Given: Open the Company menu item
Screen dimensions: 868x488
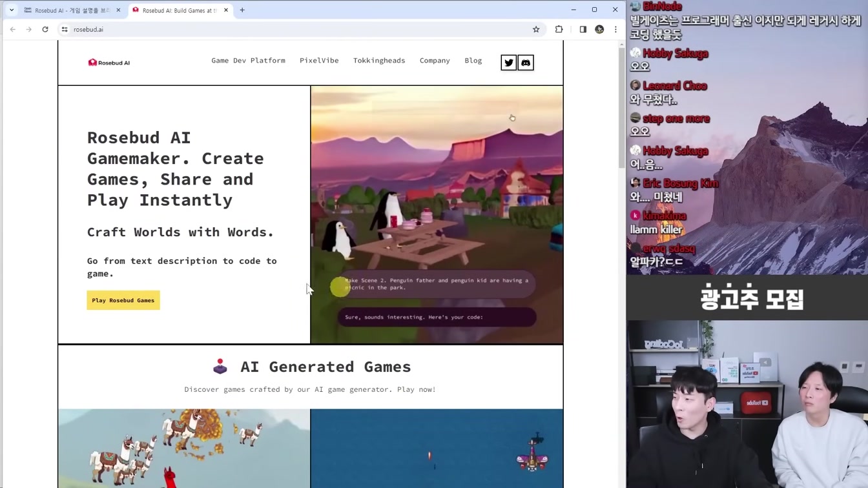Looking at the screenshot, I should pos(435,61).
